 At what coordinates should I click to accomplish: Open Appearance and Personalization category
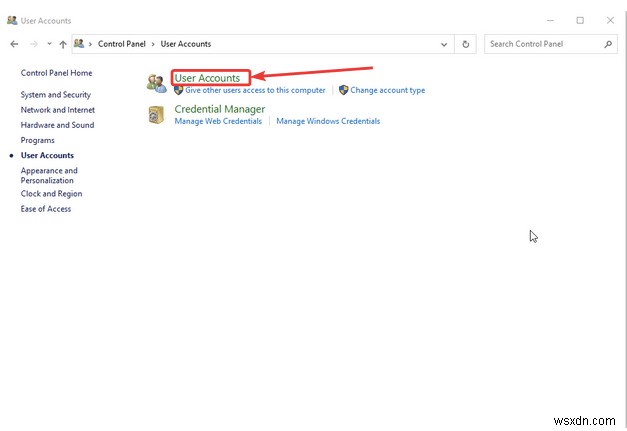pos(49,176)
